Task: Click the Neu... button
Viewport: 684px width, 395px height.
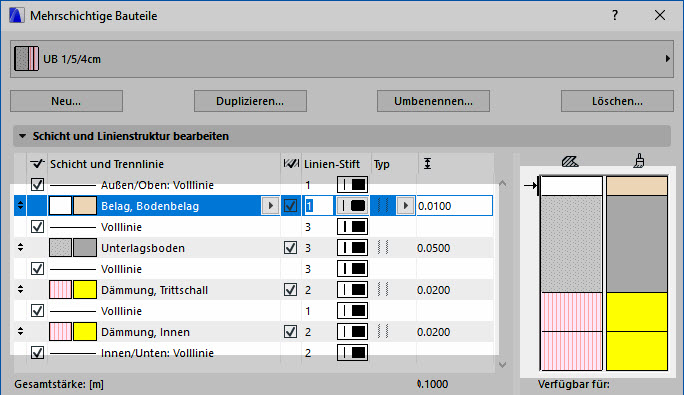Action: point(66,101)
